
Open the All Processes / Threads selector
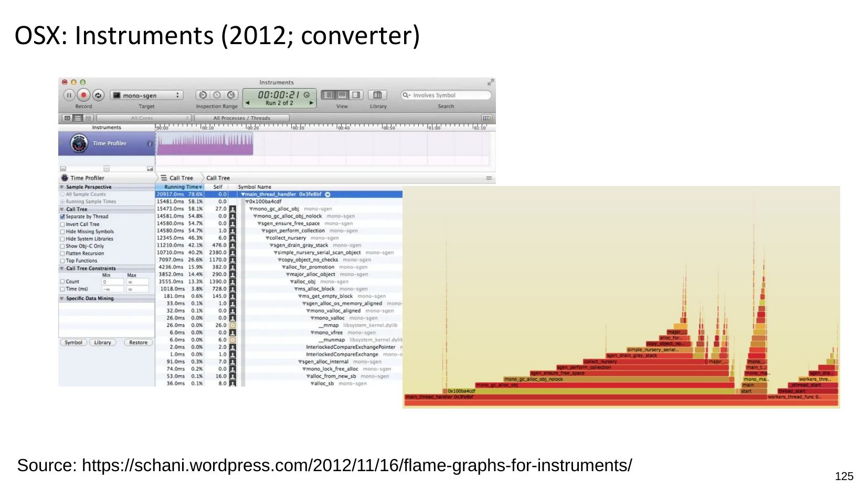(241, 118)
